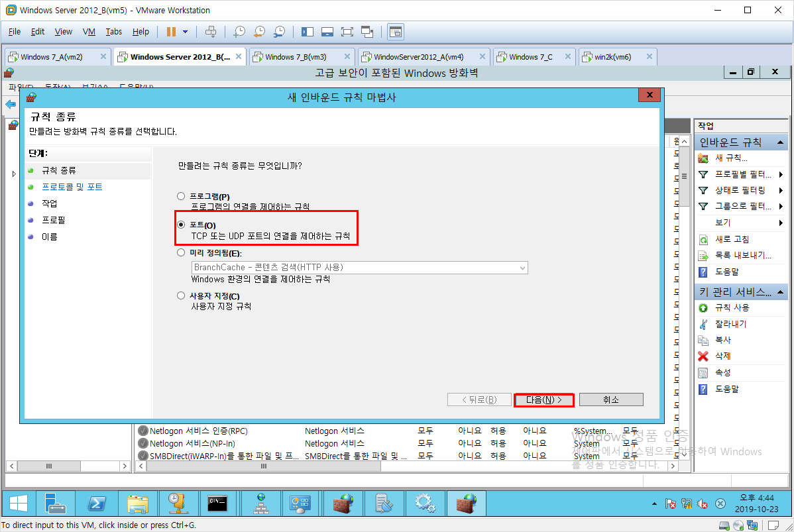Expand the 프로필별 필터 submenu arrow
794x532 pixels.
coord(781,175)
